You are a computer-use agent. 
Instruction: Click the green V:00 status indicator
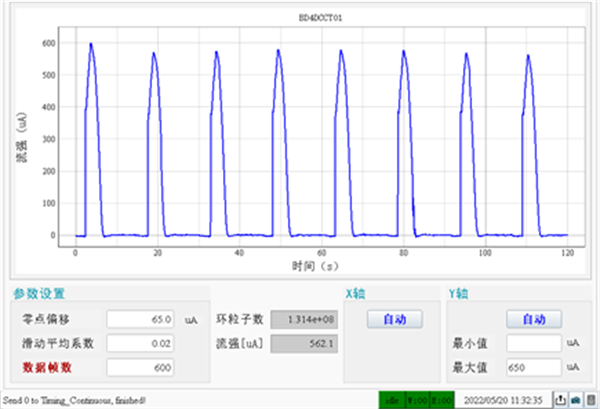[x=417, y=400]
